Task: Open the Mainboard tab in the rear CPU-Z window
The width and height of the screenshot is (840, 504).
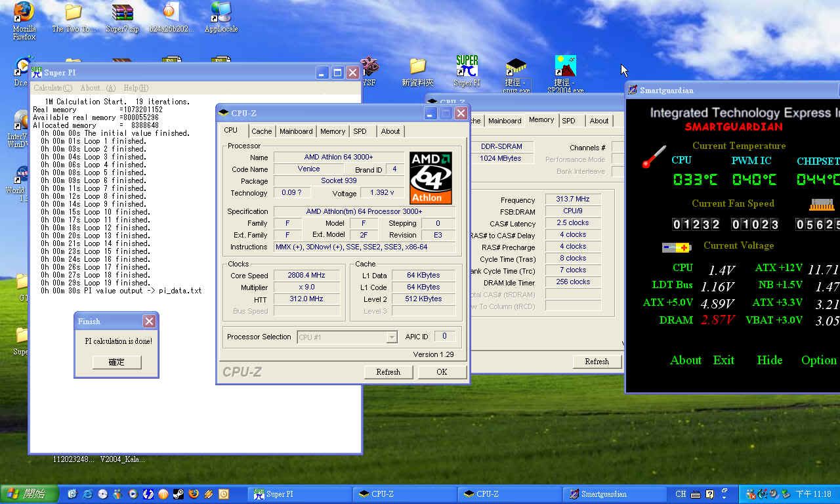Action: pos(505,121)
